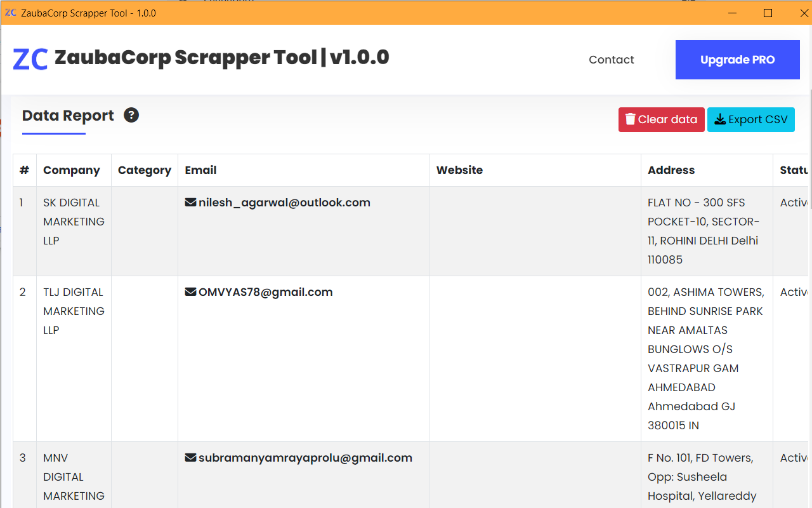Click the envelope icon beside subramanyamrayaprolu email
812x508 pixels.
[x=190, y=457]
